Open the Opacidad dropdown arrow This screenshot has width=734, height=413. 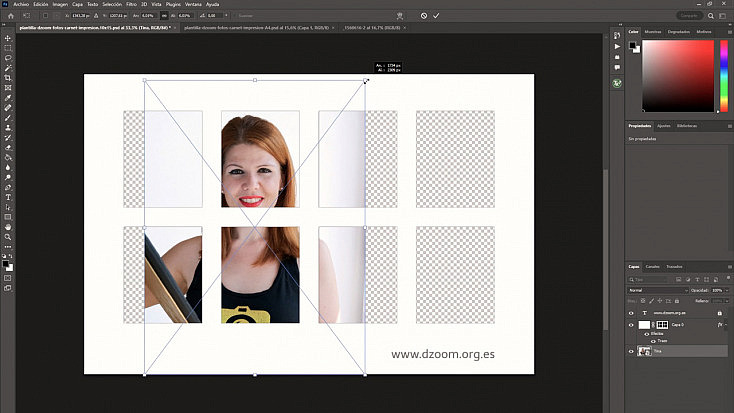727,290
